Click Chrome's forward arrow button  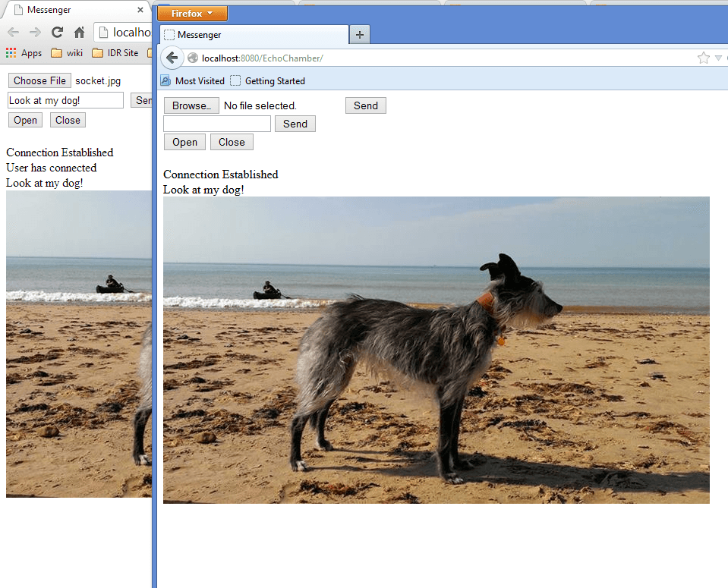pyautogui.click(x=35, y=33)
